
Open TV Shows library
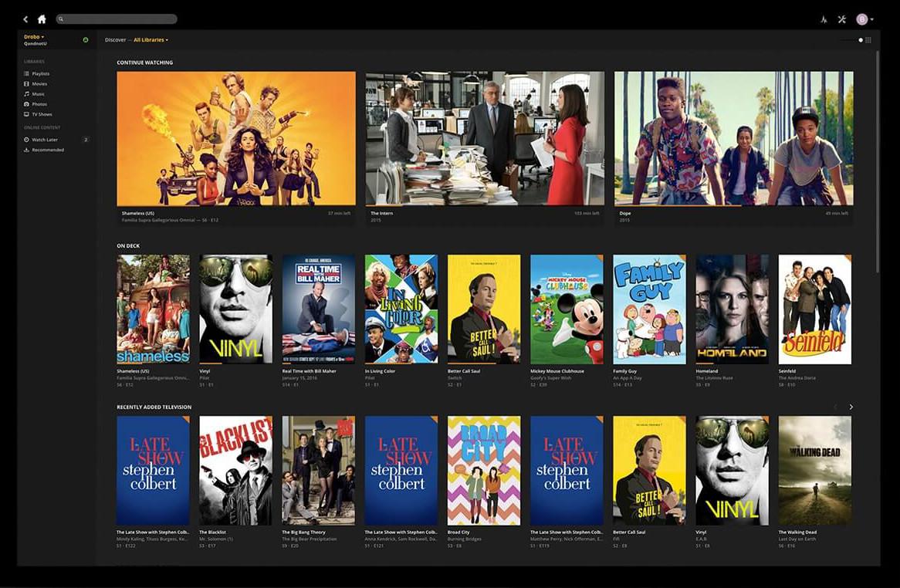pyautogui.click(x=41, y=114)
